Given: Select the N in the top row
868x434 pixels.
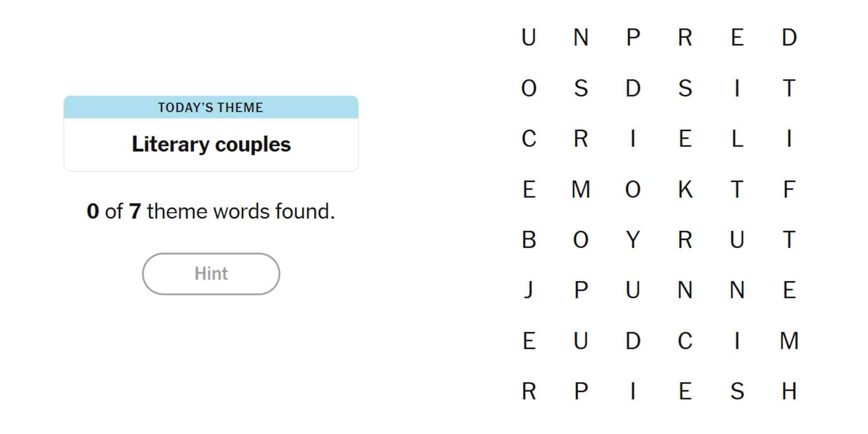Looking at the screenshot, I should pyautogui.click(x=581, y=38).
